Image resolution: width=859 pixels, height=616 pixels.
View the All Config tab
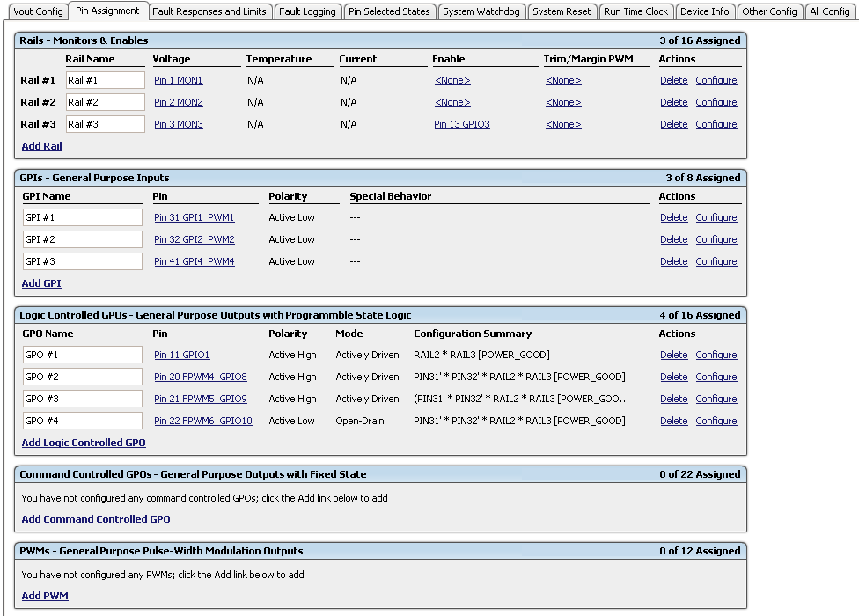point(830,11)
